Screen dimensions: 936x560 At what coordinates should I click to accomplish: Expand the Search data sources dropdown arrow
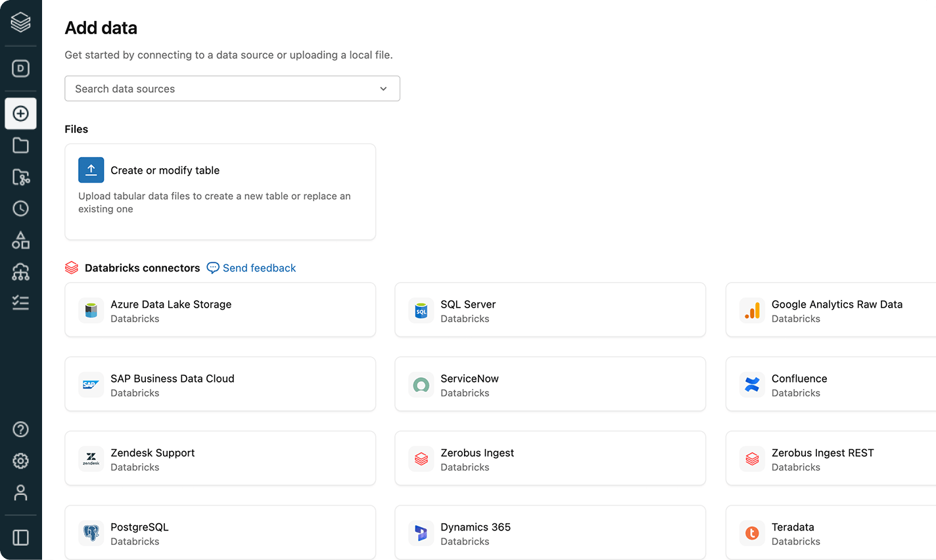383,89
